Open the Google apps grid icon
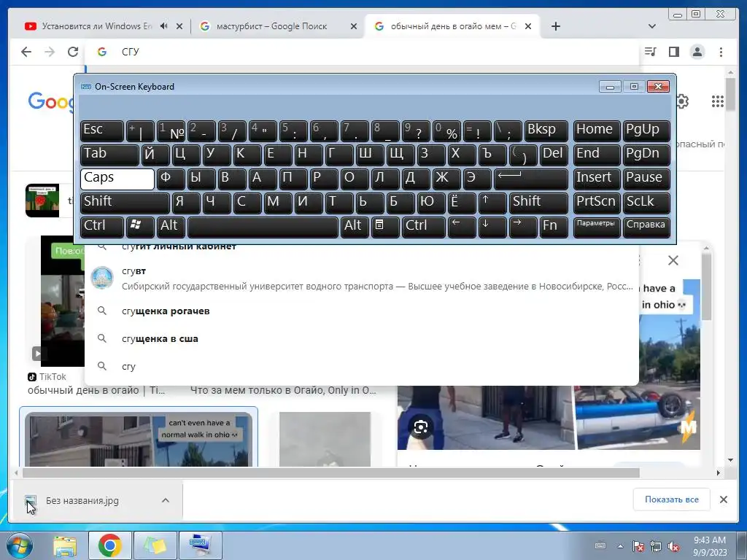747x560 pixels. pyautogui.click(x=718, y=101)
